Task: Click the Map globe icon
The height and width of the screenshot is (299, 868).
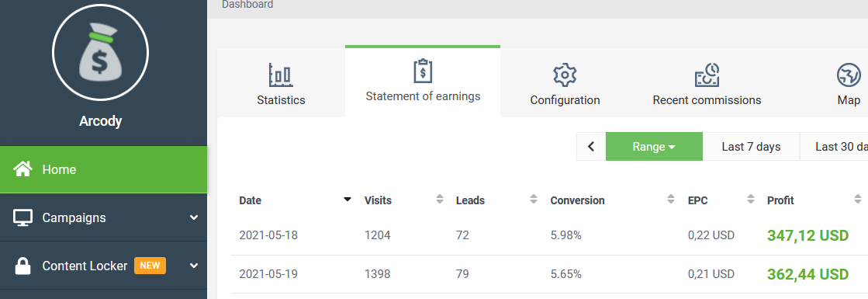Action: click(849, 75)
